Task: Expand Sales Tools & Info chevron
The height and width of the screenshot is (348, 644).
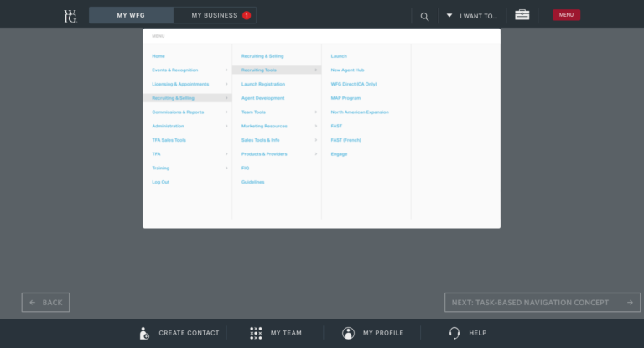Action: (x=316, y=140)
